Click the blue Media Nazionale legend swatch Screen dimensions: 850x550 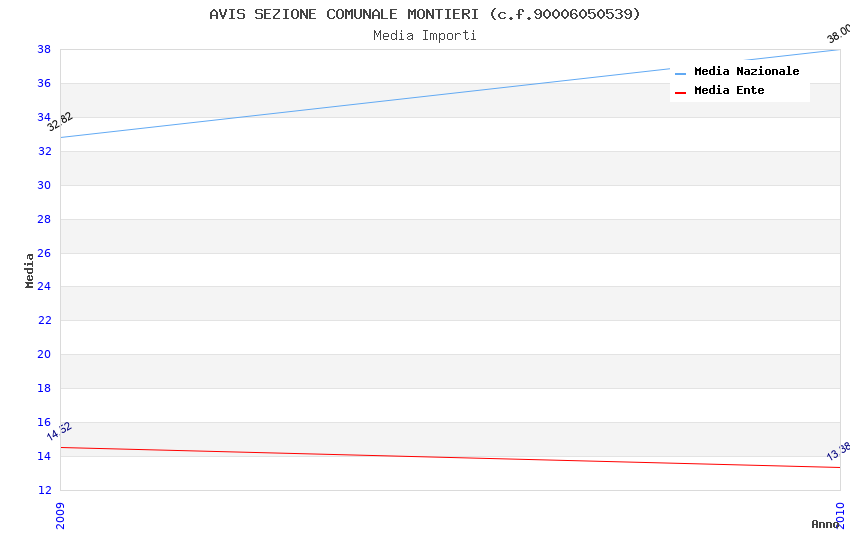point(680,73)
